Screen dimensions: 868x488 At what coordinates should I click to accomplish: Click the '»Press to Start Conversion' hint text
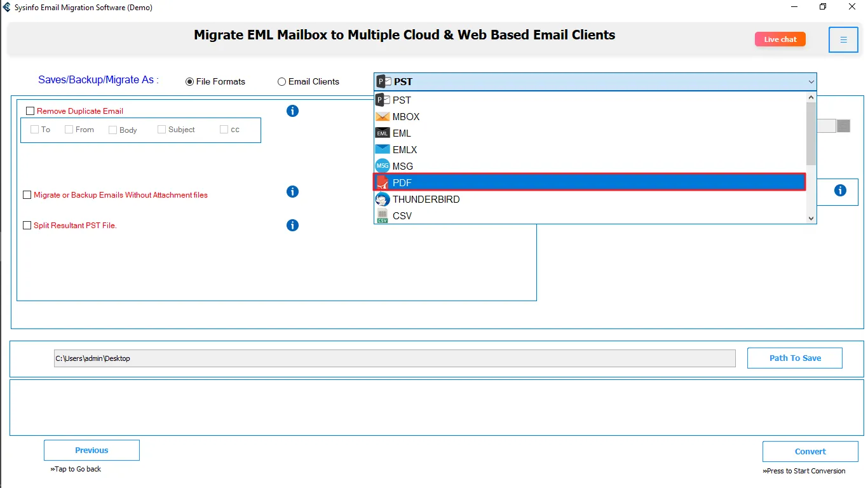pyautogui.click(x=804, y=471)
